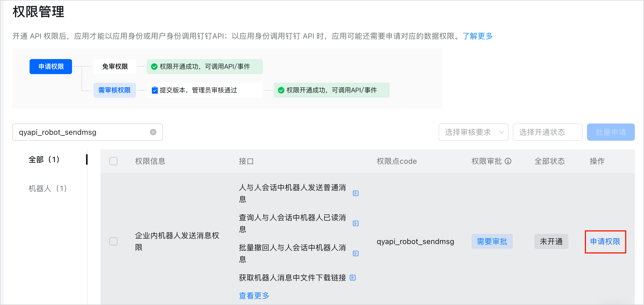The image size is (644, 305).
Task: Click the info icon beside 权限审批
Action: pos(507,161)
